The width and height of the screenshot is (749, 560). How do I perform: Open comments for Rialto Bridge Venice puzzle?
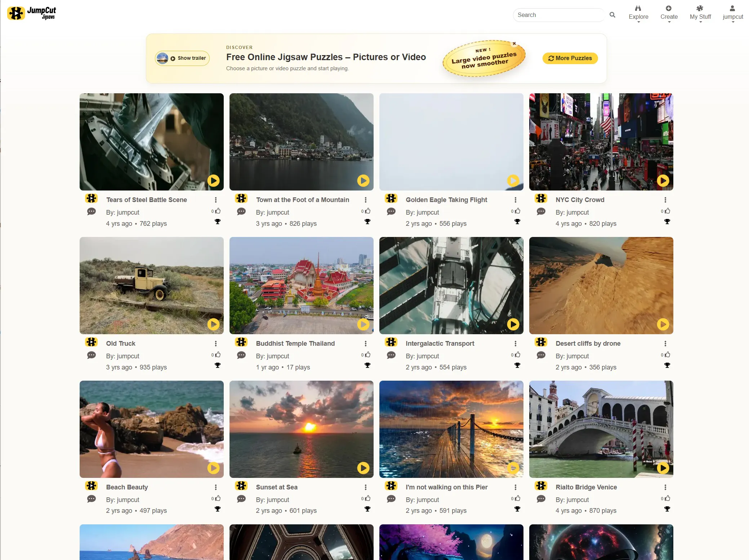pos(541,499)
